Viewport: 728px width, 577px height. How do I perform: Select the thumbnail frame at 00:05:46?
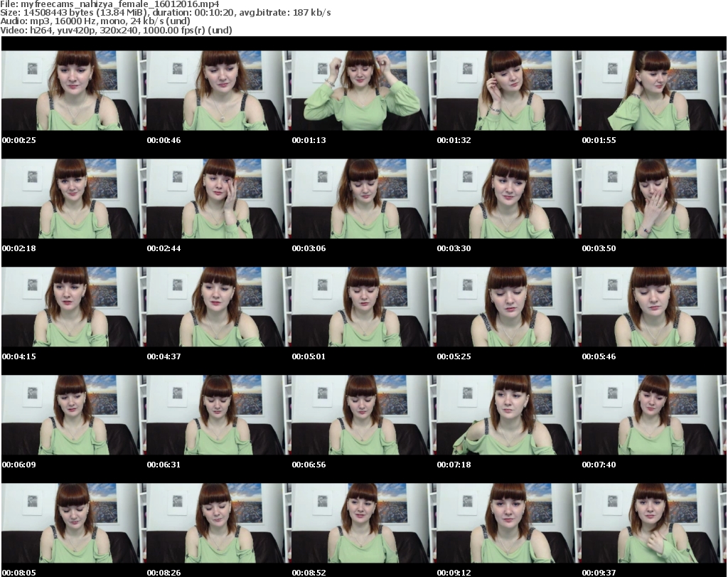pos(654,307)
